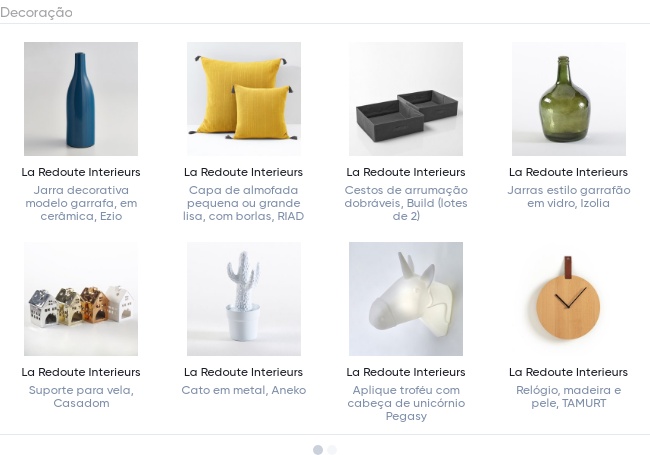The width and height of the screenshot is (650, 455).
Task: Click the yellow cushion covers photo
Action: click(244, 98)
